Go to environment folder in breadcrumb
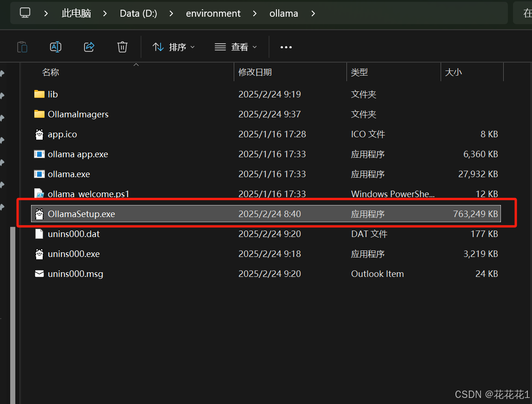The height and width of the screenshot is (404, 532). 213,13
